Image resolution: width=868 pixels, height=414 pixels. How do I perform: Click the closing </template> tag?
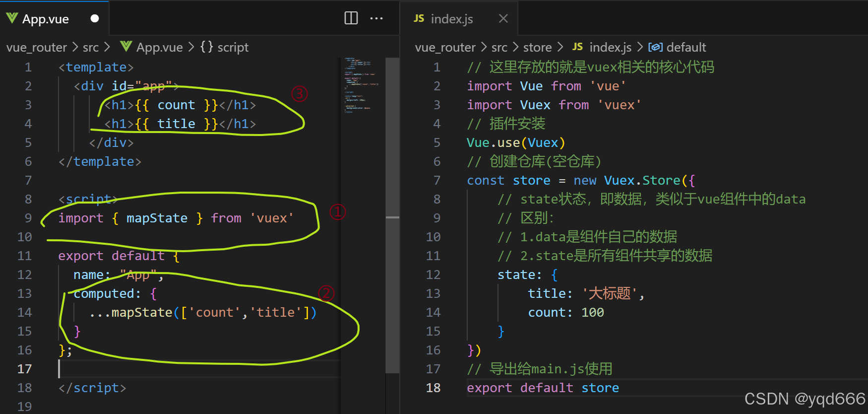pos(100,161)
